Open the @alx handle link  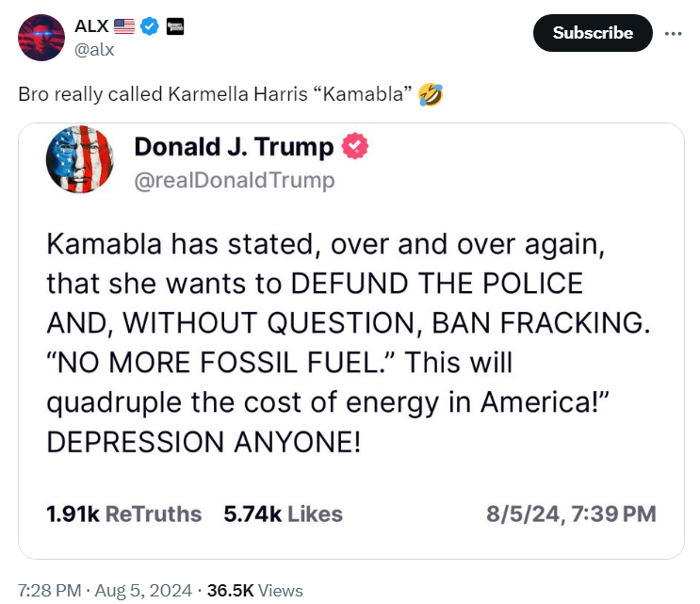click(x=94, y=50)
